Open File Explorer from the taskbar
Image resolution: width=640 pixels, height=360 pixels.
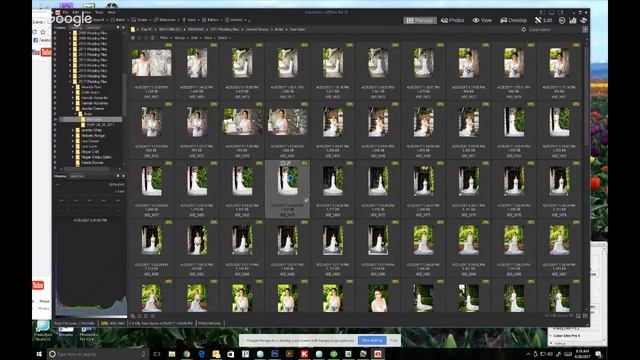click(172, 354)
